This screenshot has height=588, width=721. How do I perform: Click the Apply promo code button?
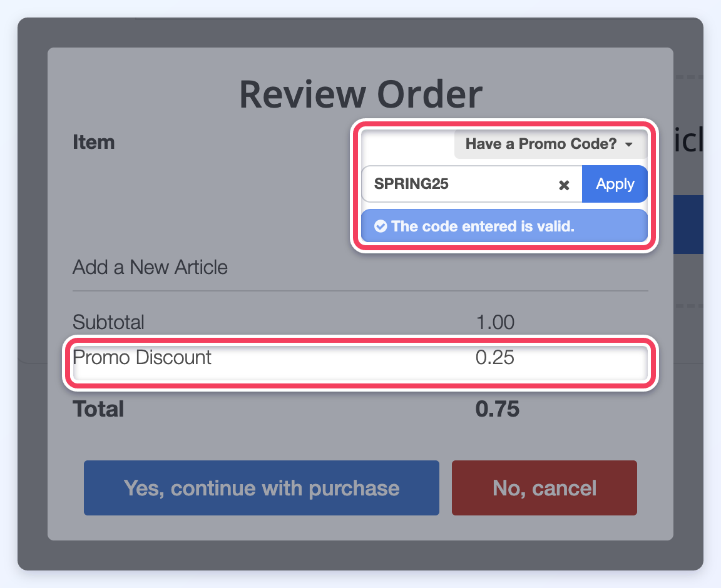click(615, 184)
